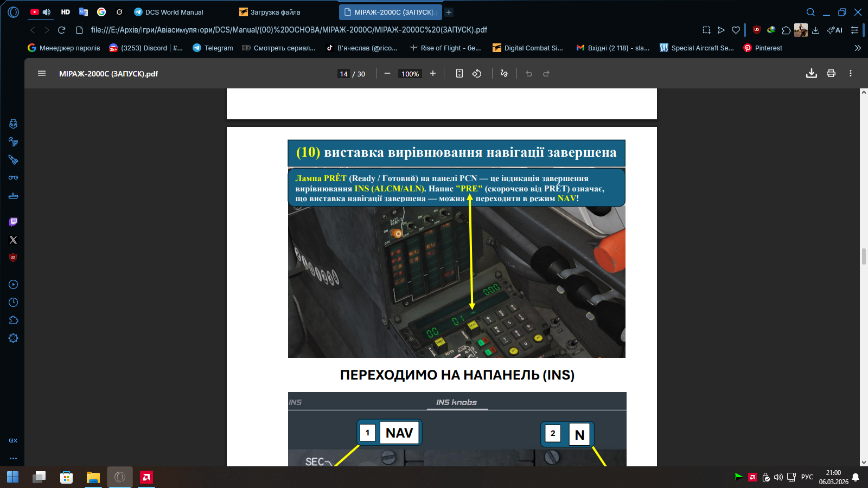This screenshot has width=868, height=488.
Task: Mute the audio on YouTube tab
Action: pos(47,12)
